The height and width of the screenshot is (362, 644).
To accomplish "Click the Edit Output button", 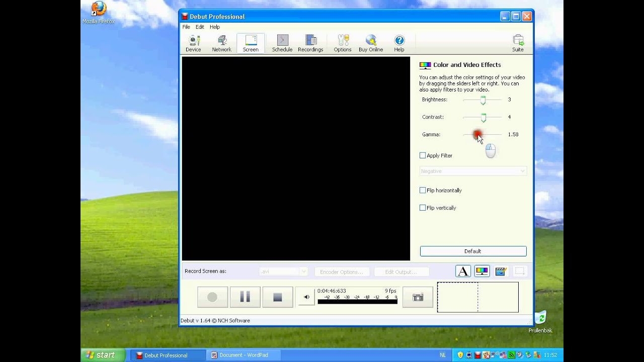I will pos(401,271).
